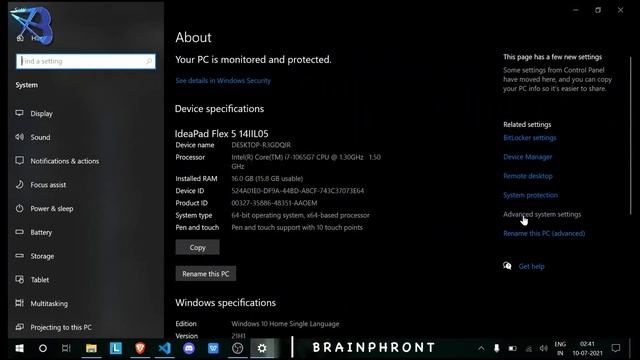Screen dimensions: 640x360
Task: Open the Sound settings page
Action: point(40,137)
